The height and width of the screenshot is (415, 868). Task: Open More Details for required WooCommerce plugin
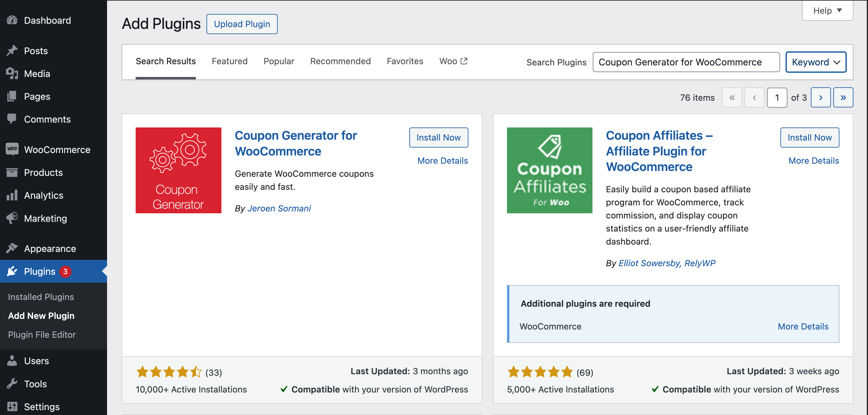[803, 326]
